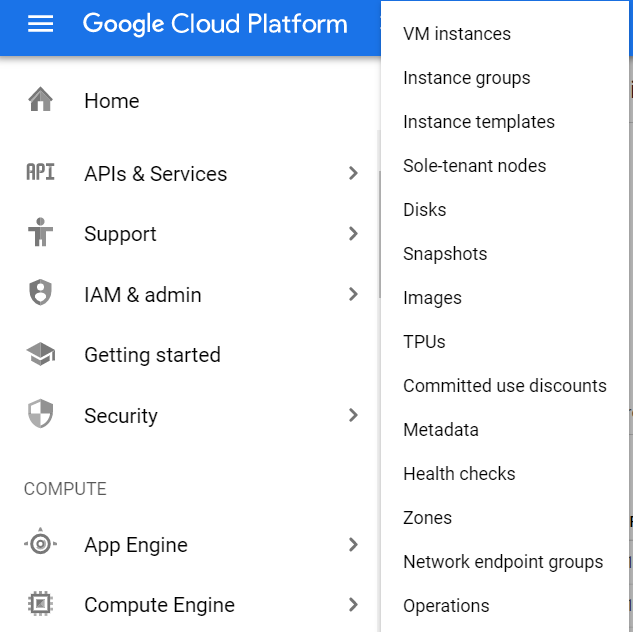Go to Snapshots in the submenu

pos(445,254)
